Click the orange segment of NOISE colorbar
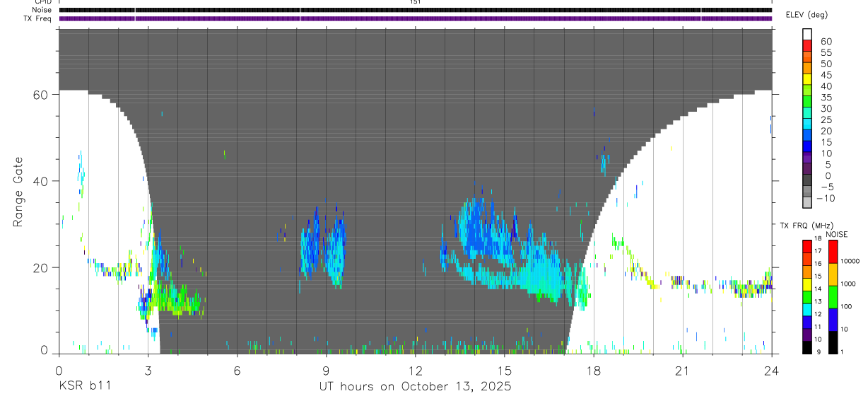868x401 pixels. click(833, 274)
